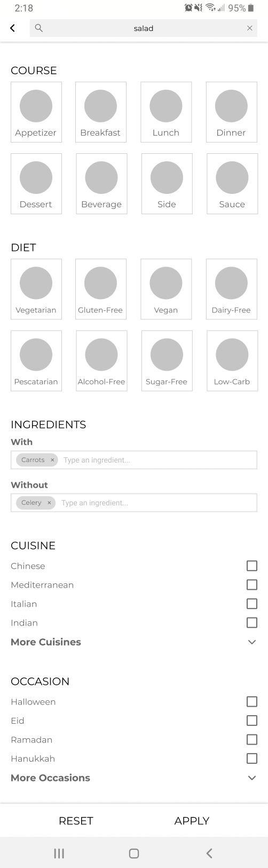Viewport: 268px width, 868px height.
Task: Pick the Vegan diet tile
Action: 166,289
